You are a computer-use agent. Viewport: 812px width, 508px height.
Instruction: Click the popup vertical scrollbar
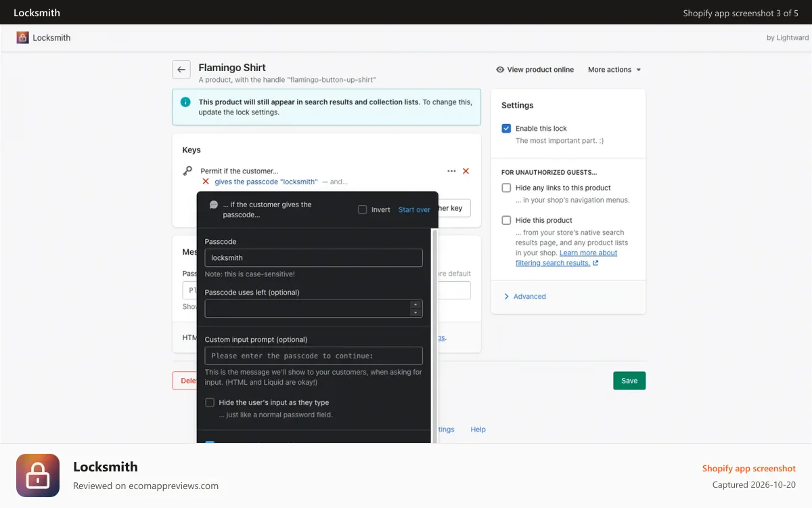pyautogui.click(x=434, y=337)
